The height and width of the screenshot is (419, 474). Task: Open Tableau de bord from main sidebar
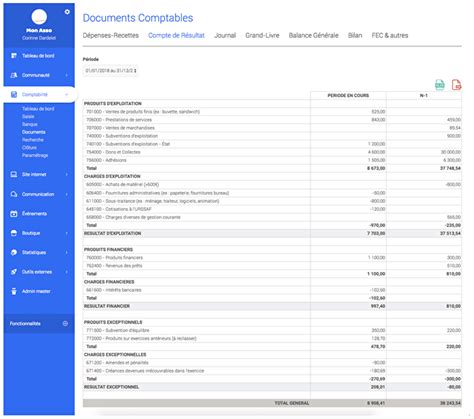point(38,56)
